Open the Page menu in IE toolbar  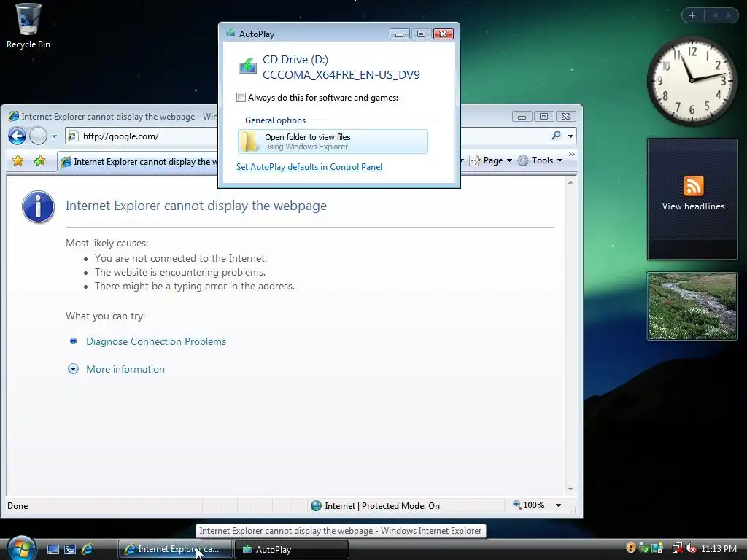(x=491, y=160)
